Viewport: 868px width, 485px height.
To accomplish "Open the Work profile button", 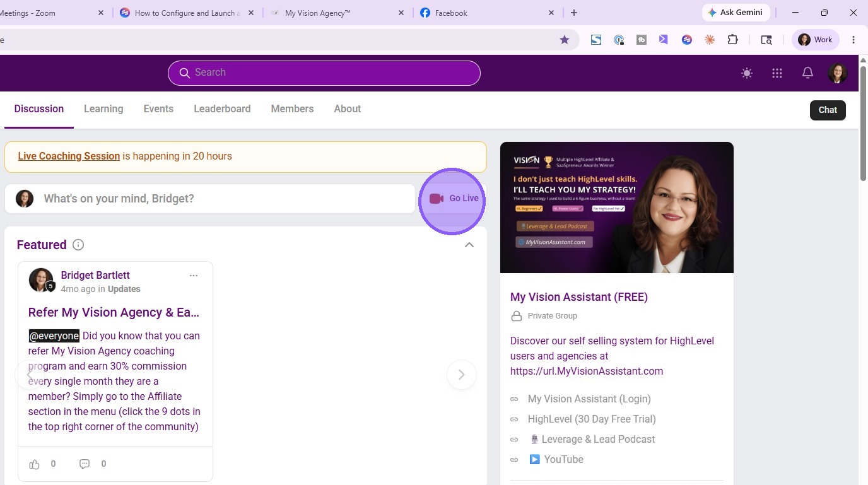I will point(816,40).
